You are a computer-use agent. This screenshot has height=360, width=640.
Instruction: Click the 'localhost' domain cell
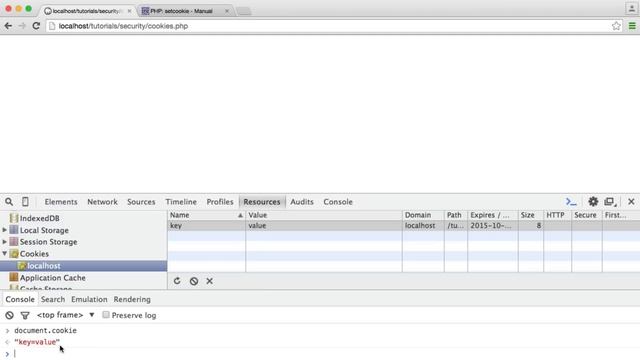tap(423, 226)
